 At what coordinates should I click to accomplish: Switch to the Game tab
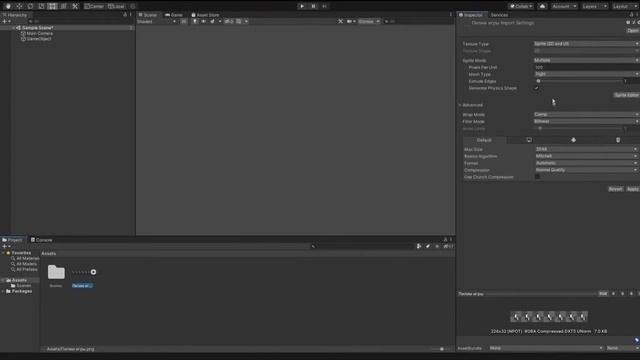point(174,15)
